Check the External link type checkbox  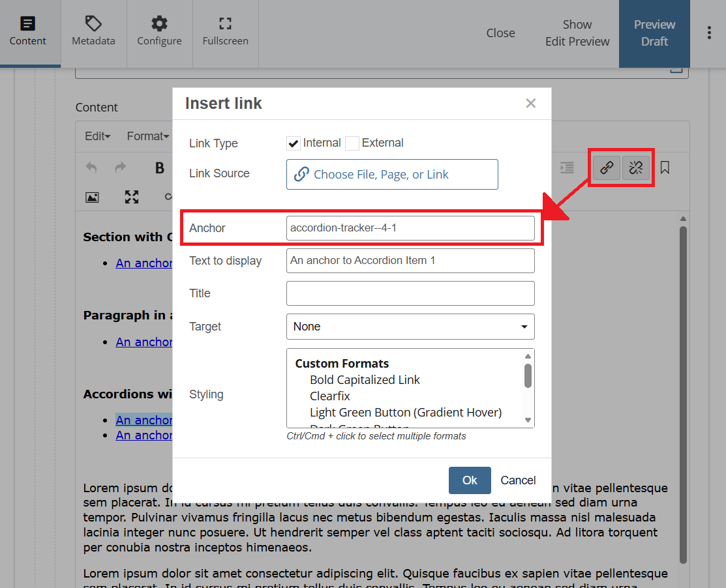click(352, 143)
